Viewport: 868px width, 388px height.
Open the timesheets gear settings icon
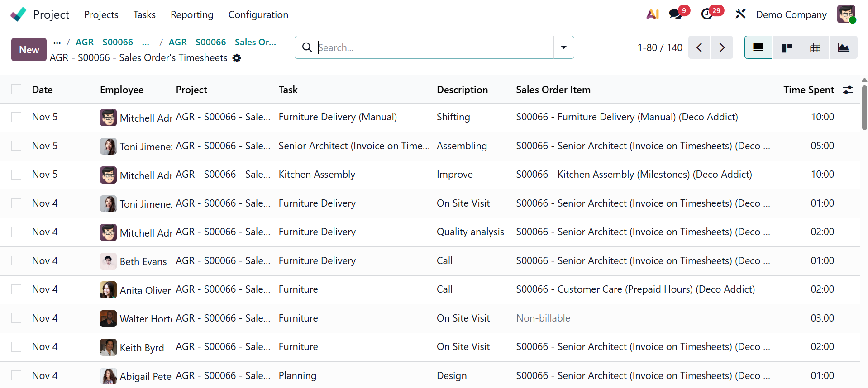pos(237,58)
